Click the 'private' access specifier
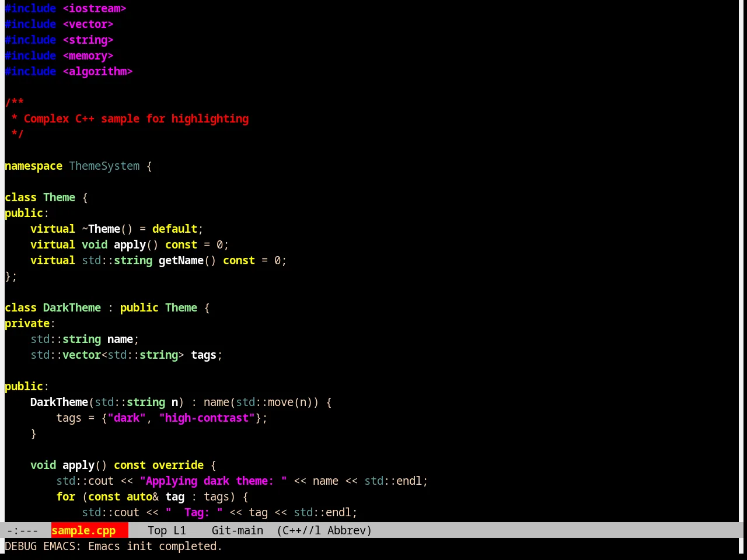This screenshot has height=560, width=747. click(x=27, y=323)
